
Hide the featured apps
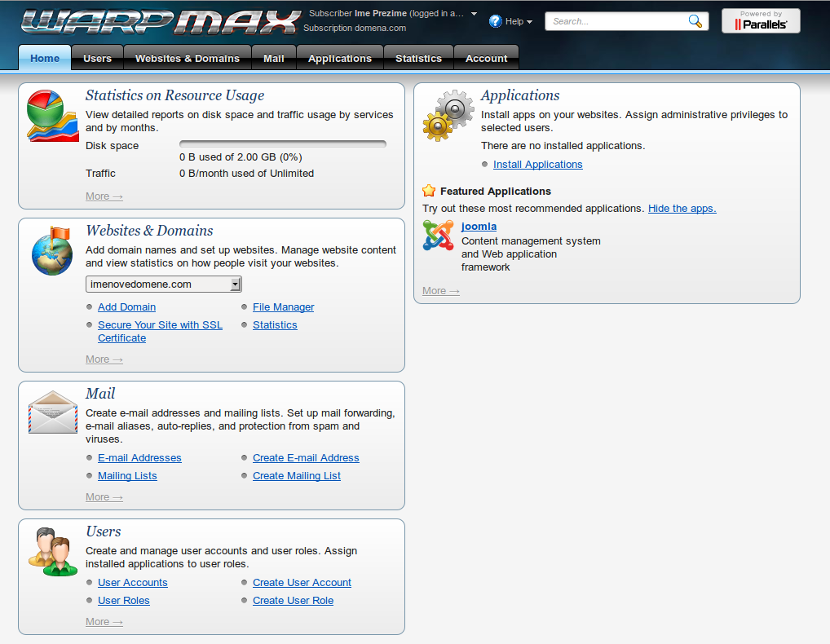pos(682,209)
